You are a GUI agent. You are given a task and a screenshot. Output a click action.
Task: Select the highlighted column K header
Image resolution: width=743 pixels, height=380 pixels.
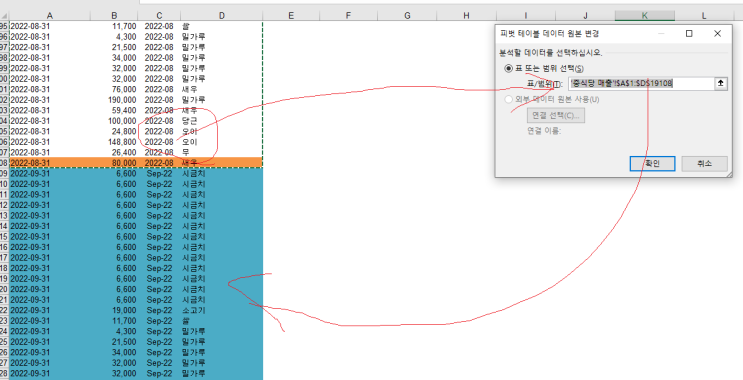[x=645, y=16]
